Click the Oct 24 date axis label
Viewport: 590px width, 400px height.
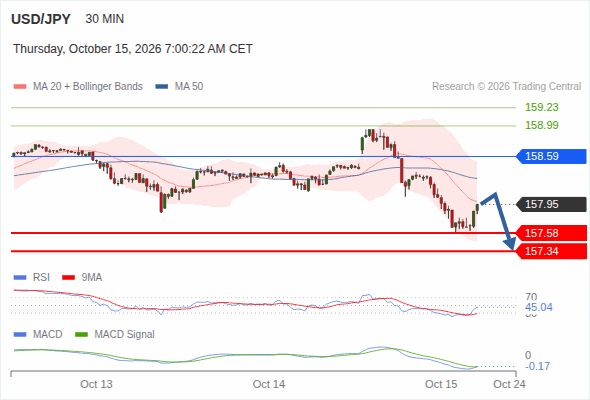[509, 384]
